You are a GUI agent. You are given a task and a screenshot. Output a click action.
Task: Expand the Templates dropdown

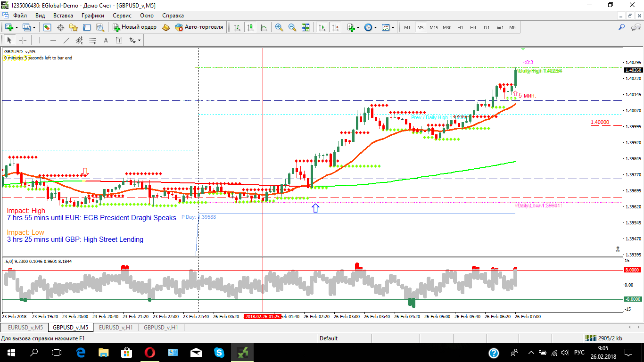393,27
